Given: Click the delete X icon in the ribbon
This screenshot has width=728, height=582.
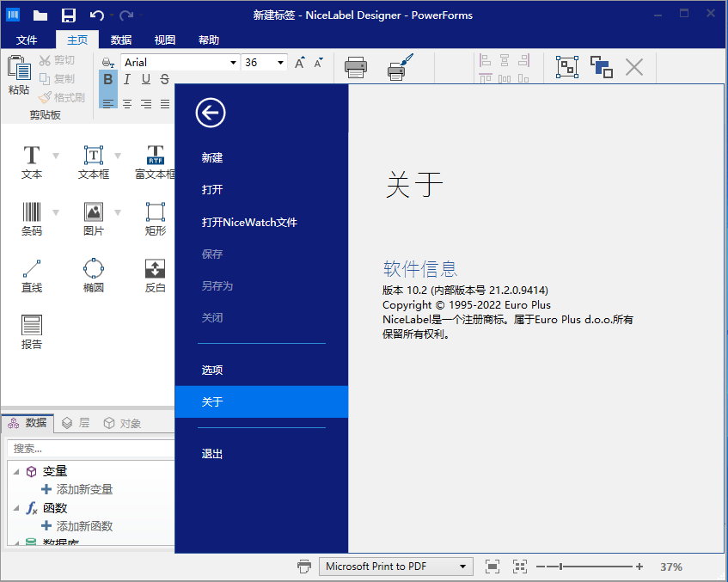Looking at the screenshot, I should 634,67.
